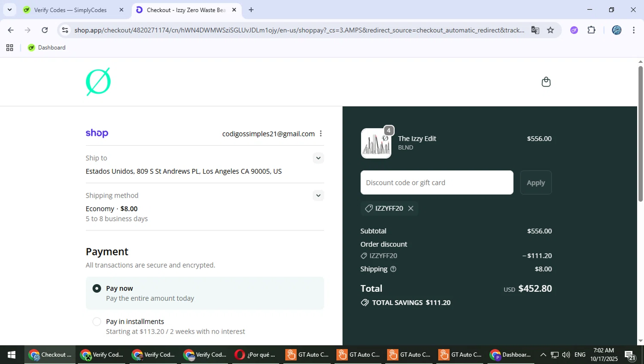Open the Dashboard taskbar Chrome window

coord(510,355)
